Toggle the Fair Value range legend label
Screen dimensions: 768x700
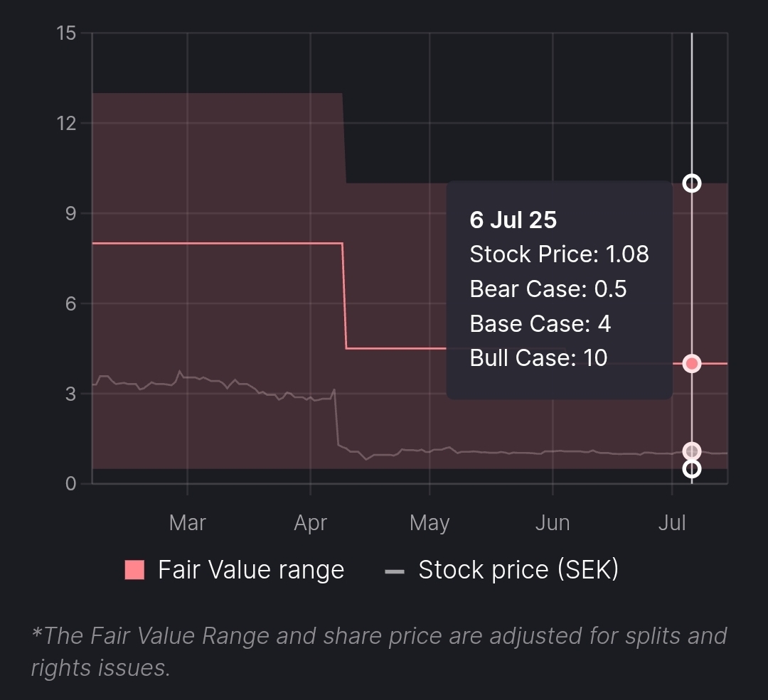coord(251,570)
